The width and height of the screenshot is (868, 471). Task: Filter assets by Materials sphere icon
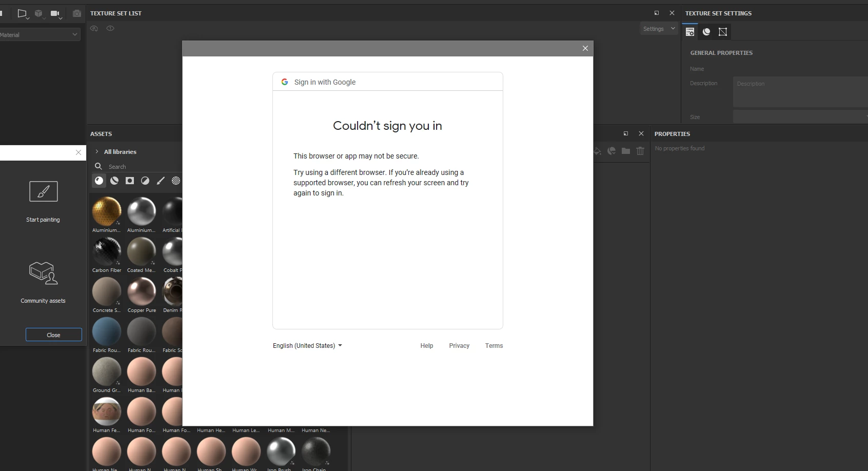(x=99, y=181)
